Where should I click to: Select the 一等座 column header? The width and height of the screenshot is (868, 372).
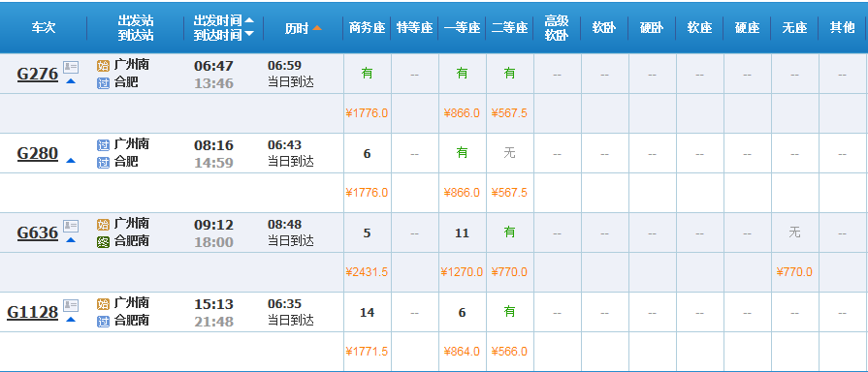(463, 28)
